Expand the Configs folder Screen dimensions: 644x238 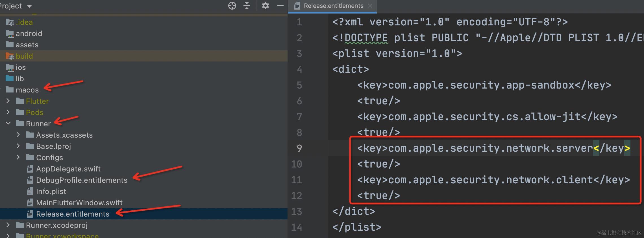tap(18, 157)
